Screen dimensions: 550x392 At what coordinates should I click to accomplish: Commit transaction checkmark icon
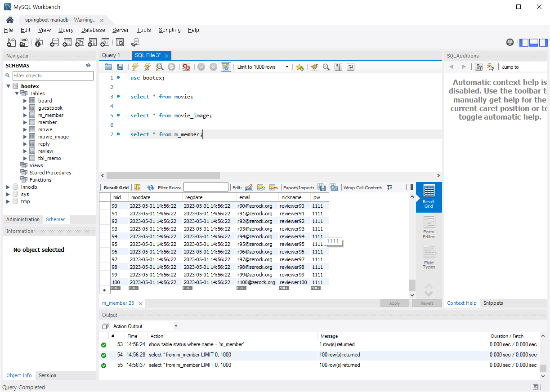[201, 67]
